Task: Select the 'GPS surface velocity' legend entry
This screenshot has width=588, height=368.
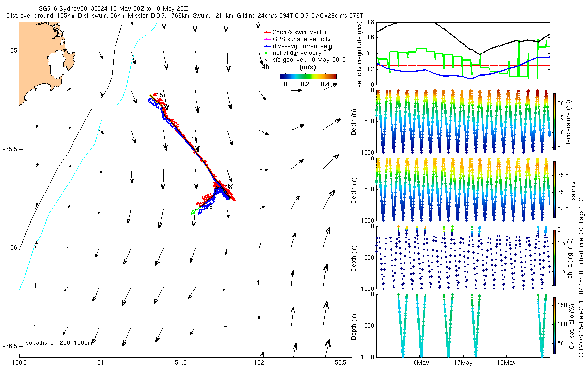Action: [x=301, y=39]
